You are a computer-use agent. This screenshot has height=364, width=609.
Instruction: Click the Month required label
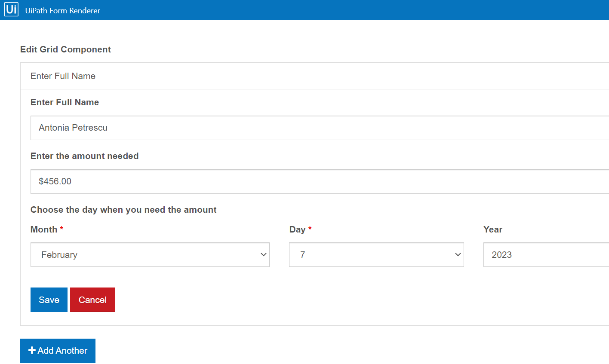click(x=47, y=229)
